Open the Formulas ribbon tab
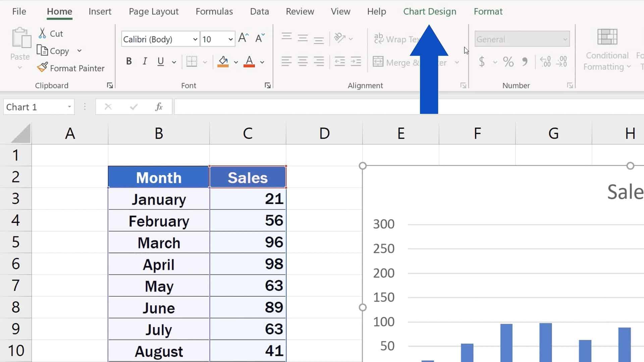This screenshot has height=362, width=644. pyautogui.click(x=214, y=11)
